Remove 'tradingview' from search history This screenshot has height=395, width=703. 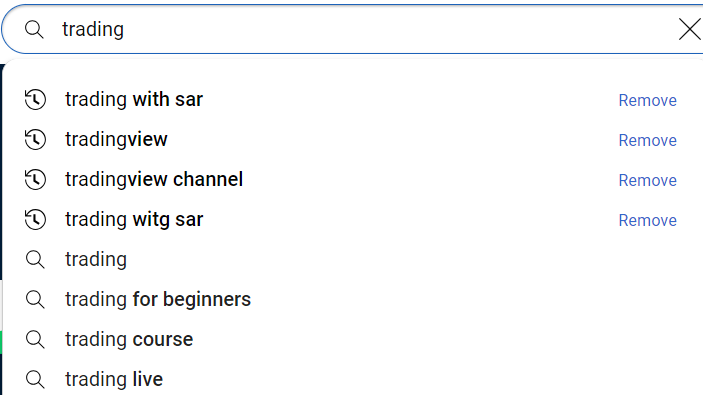coord(647,140)
